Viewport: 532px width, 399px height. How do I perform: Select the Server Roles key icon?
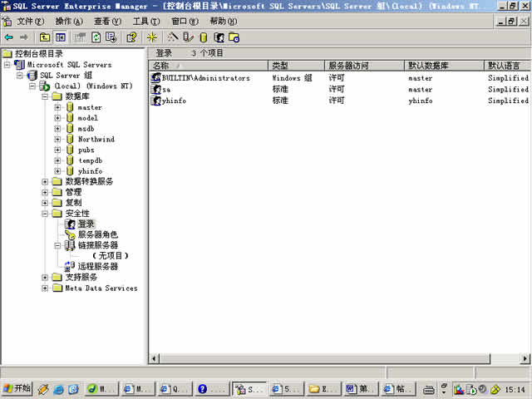coord(70,234)
